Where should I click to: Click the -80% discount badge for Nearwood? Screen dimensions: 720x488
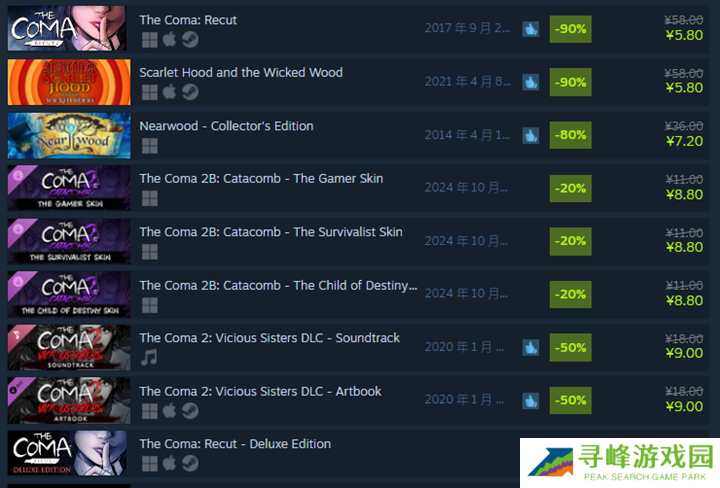click(570, 135)
